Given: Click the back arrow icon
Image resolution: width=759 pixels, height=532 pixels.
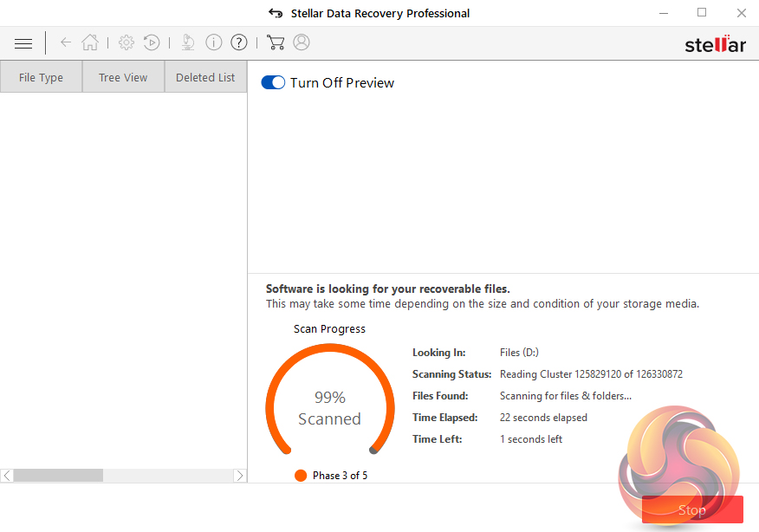Looking at the screenshot, I should coord(66,42).
